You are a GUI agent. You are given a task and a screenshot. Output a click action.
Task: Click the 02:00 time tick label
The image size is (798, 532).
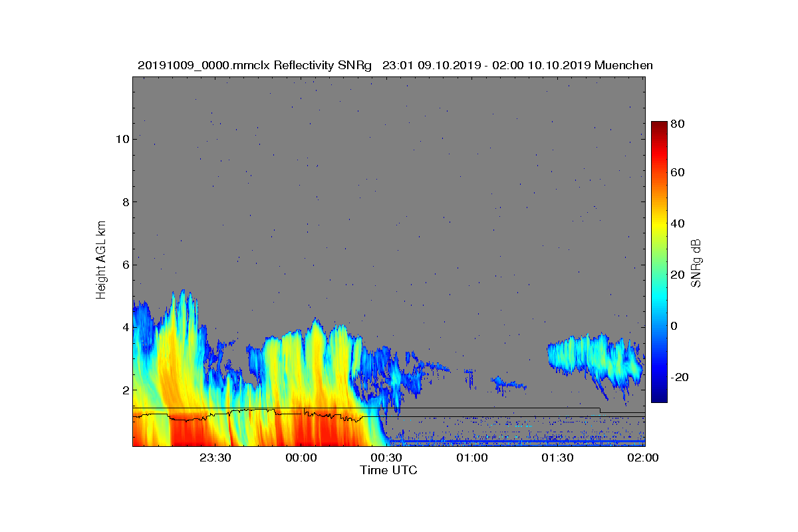643,458
